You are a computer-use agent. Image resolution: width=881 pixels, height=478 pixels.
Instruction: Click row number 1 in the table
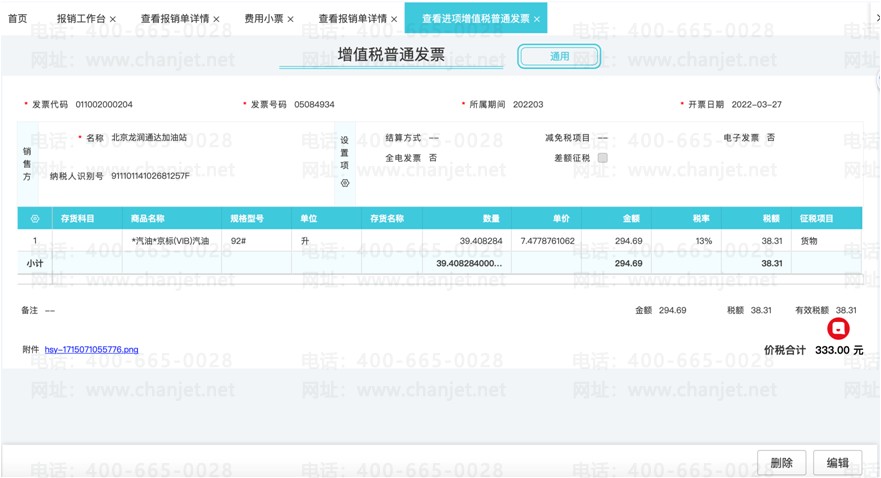click(35, 241)
